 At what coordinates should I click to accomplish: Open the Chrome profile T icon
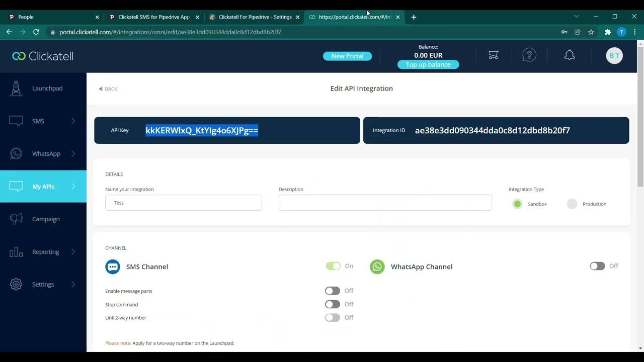(x=621, y=32)
